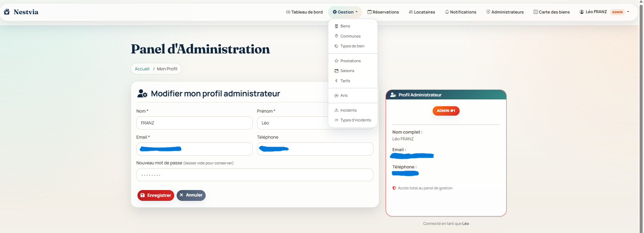The width and height of the screenshot is (644, 233).
Task: Click the Carte des biens map icon
Action: (x=536, y=12)
